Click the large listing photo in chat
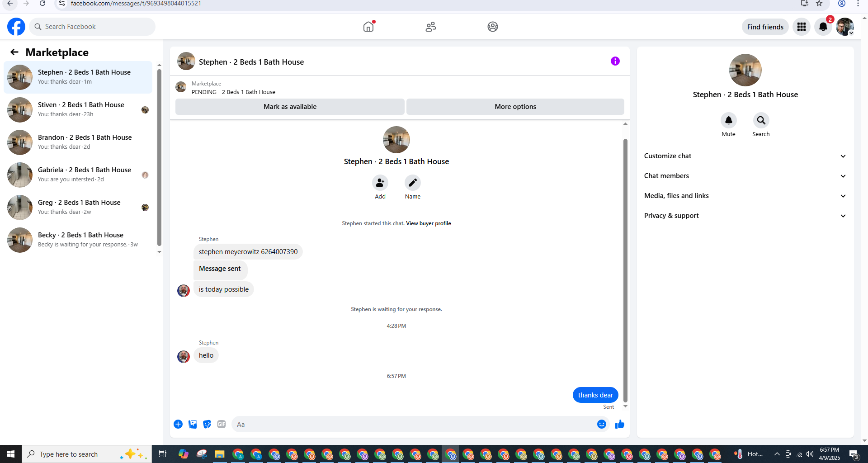This screenshot has width=868, height=463. pos(396,140)
